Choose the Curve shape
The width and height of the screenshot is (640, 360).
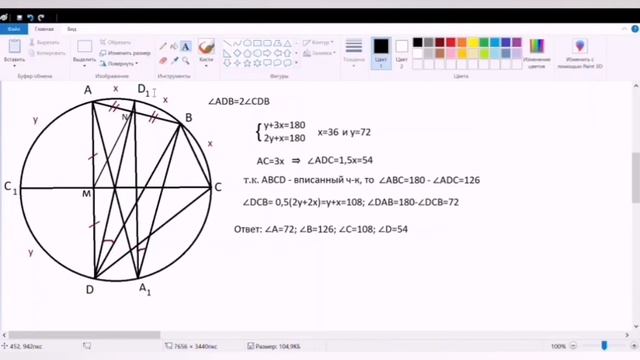(x=238, y=43)
